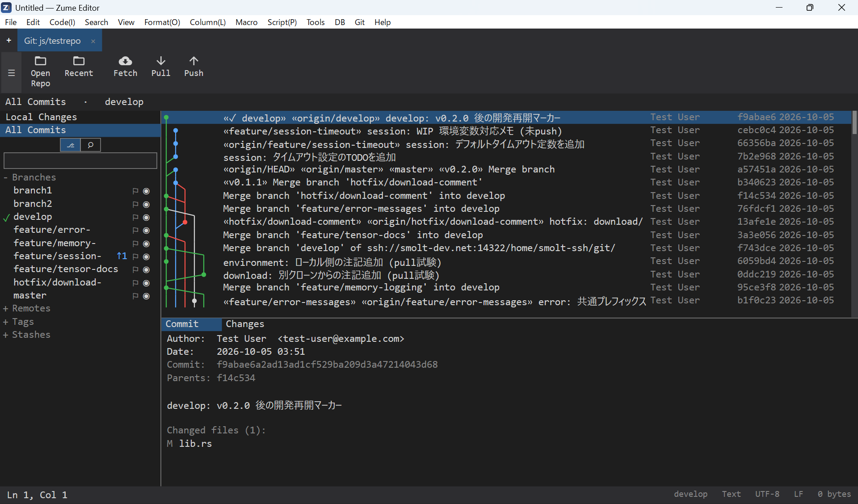
Task: Open the Macro menu
Action: tap(246, 22)
